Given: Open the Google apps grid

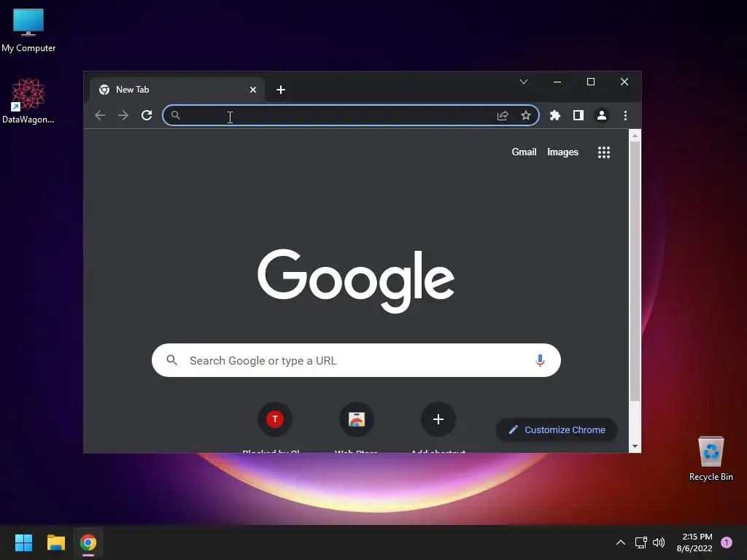Looking at the screenshot, I should pos(604,152).
